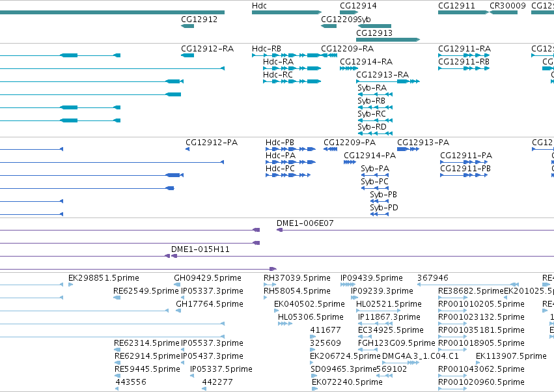Select the EC34925.5prime EST label
The height and width of the screenshot is (392, 554).
point(391,330)
